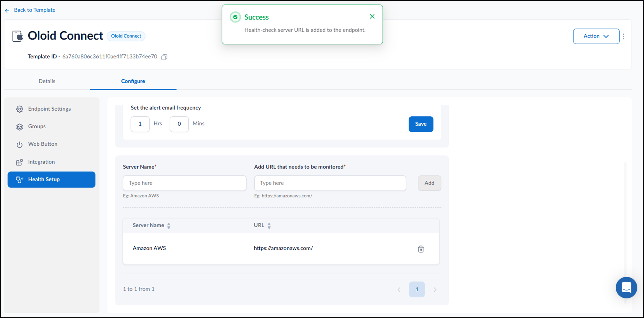Switch to the Details tab
Screen dimensions: 644x318
[47, 81]
